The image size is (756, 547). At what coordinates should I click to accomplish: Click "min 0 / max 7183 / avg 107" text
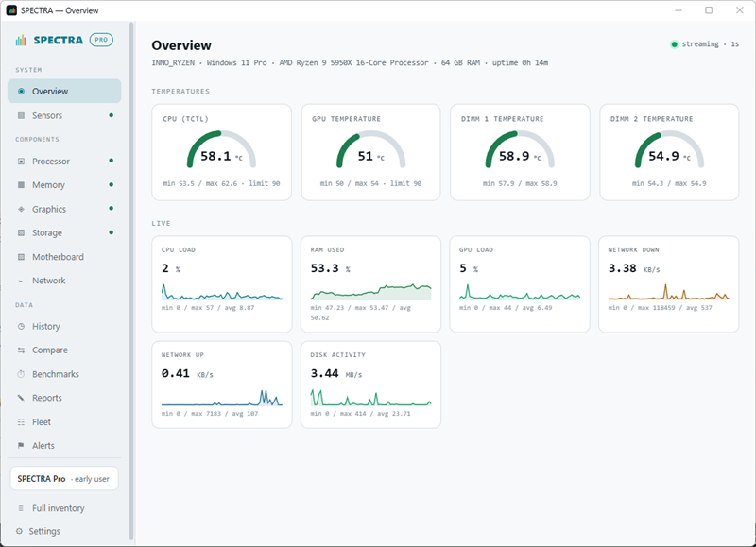point(210,414)
